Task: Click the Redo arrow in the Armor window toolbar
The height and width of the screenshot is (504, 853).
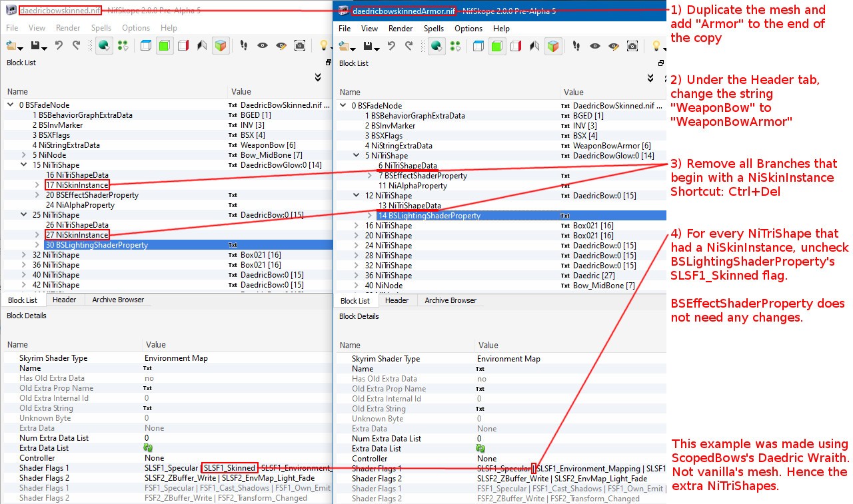Action: (x=409, y=46)
